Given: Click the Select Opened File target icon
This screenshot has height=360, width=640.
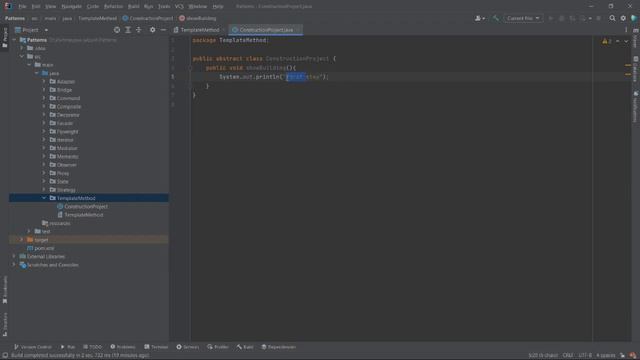Looking at the screenshot, I should click(117, 30).
